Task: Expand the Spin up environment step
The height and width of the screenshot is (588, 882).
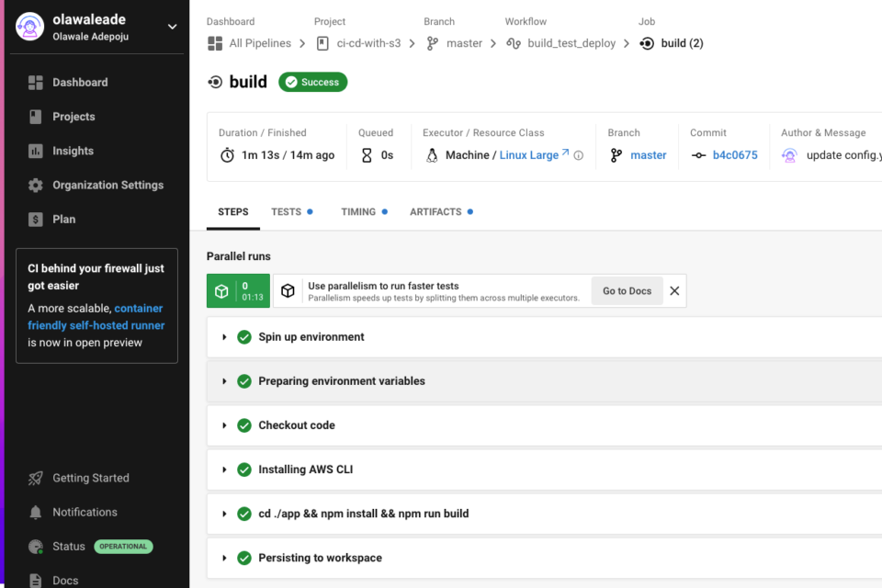Action: click(x=224, y=337)
